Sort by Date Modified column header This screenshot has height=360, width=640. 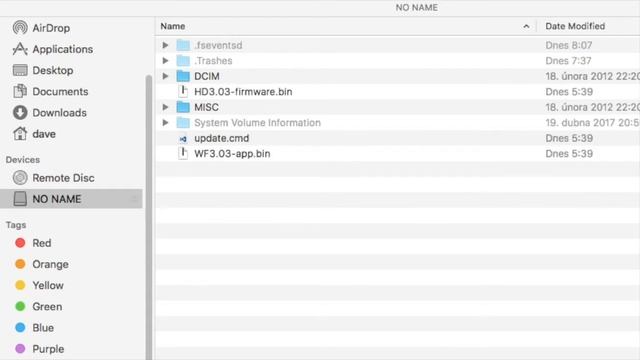575,26
